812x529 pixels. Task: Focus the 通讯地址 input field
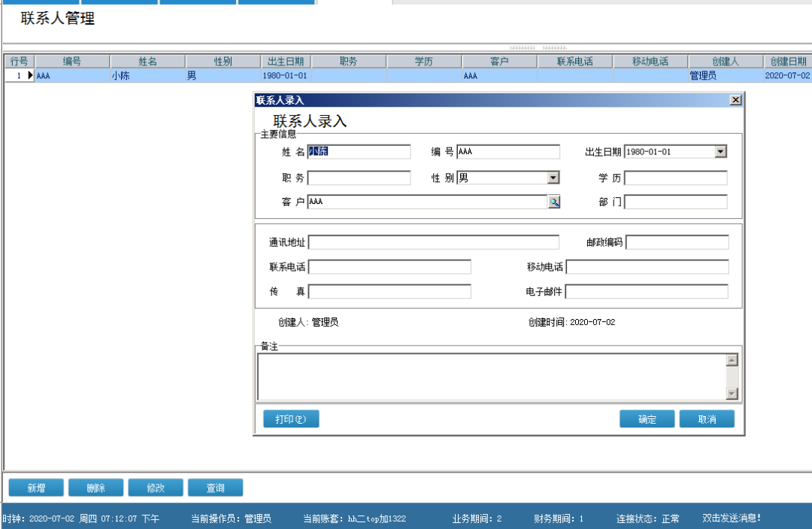click(x=434, y=242)
